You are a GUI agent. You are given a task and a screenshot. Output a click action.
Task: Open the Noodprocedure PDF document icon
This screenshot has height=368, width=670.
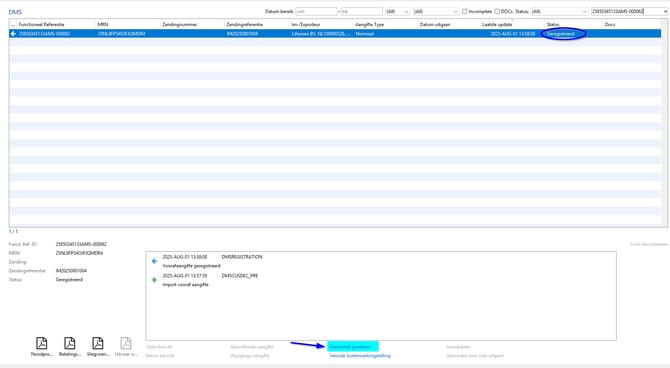click(x=41, y=343)
